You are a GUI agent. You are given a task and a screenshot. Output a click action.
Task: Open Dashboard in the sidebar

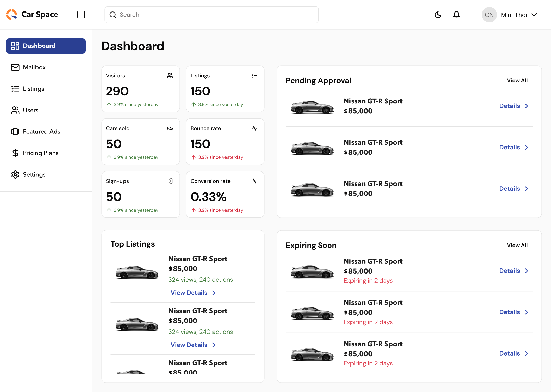point(46,46)
